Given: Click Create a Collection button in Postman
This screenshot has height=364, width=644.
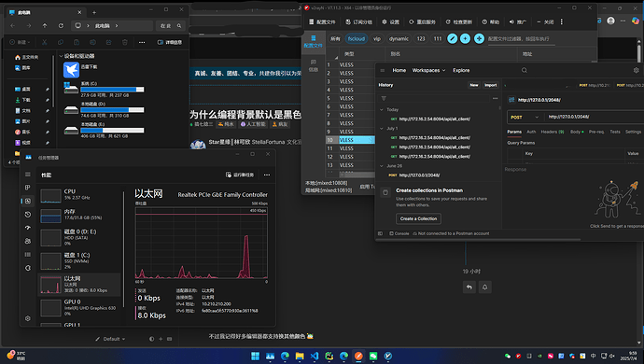Looking at the screenshot, I should pyautogui.click(x=418, y=218).
